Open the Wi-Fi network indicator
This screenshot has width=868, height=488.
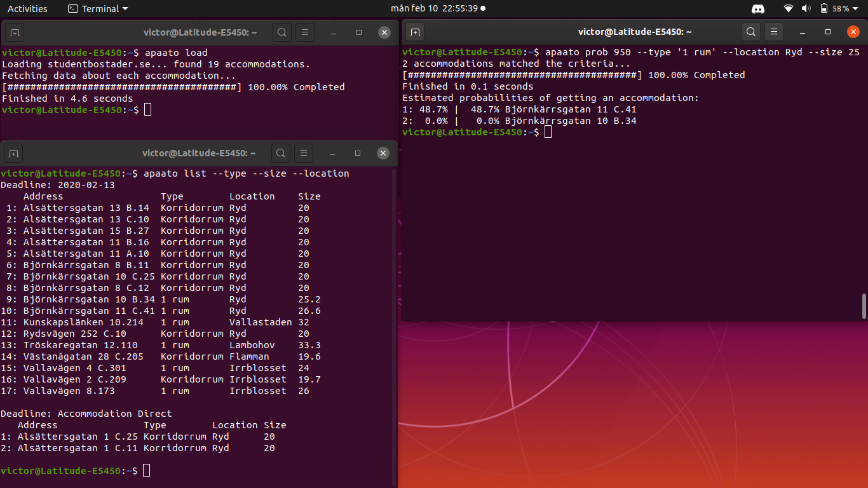(789, 9)
